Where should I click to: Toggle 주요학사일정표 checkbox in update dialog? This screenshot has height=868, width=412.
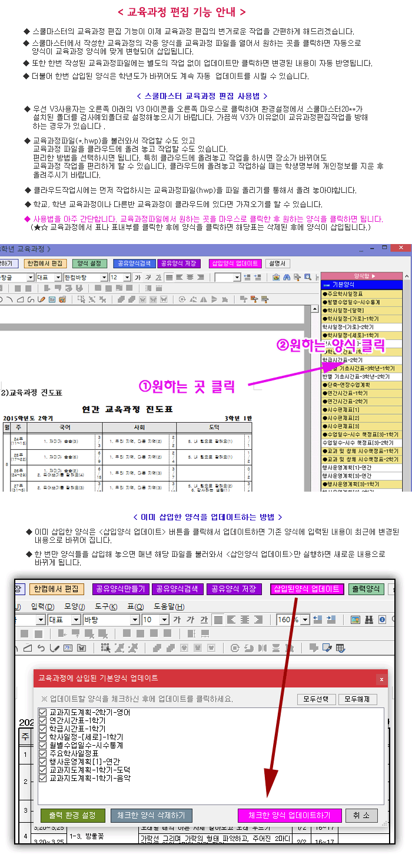(x=42, y=753)
